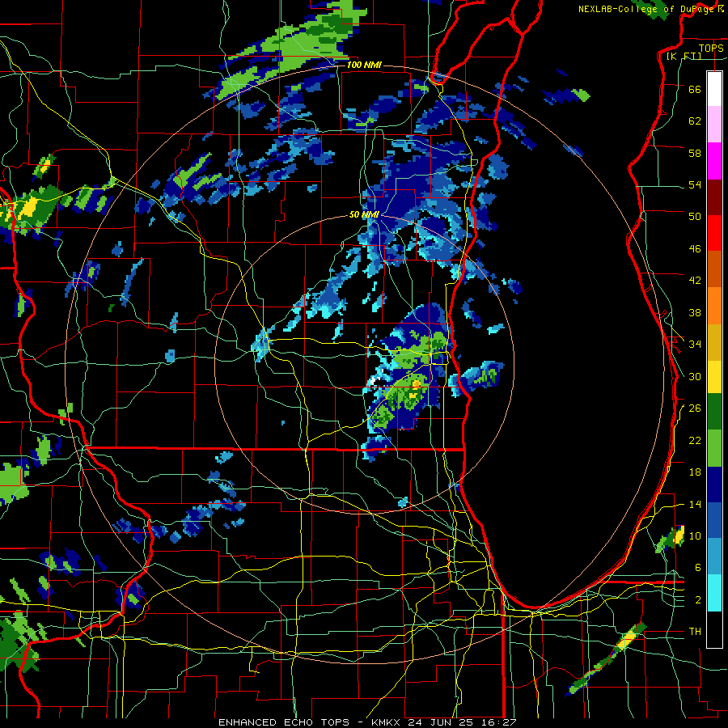Viewport: 728px width, 728px height.
Task: Select the bright orange legend band
Action: pyautogui.click(x=714, y=305)
